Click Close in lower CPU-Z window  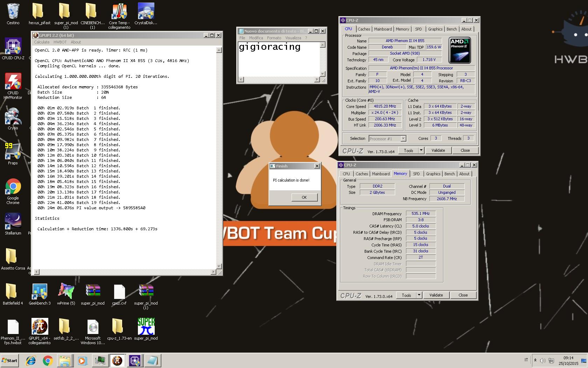click(463, 295)
